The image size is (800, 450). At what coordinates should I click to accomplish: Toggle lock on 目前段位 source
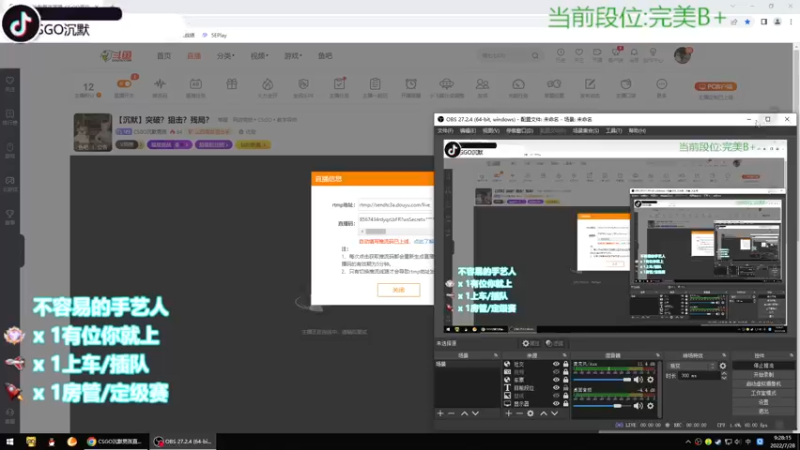point(565,388)
